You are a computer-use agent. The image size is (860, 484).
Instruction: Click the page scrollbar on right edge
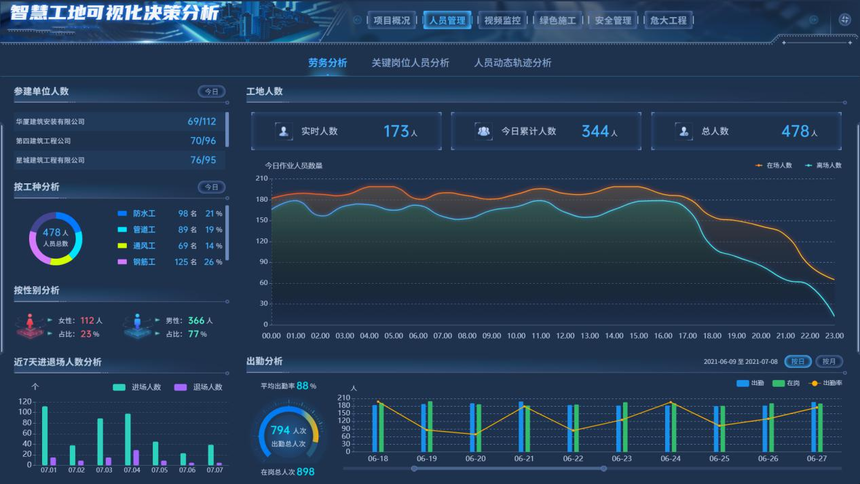coord(858,238)
